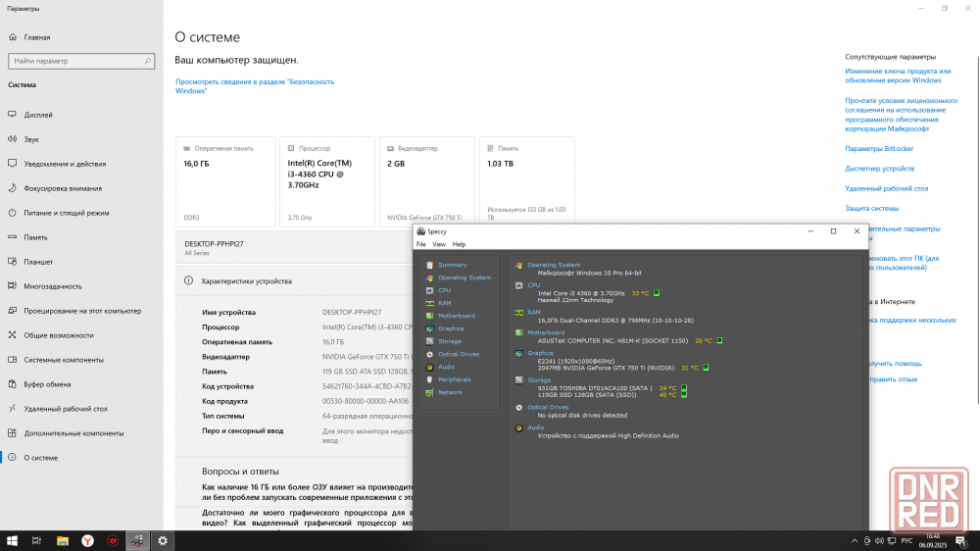Open product key change link
This screenshot has width=980, height=551.
[898, 75]
